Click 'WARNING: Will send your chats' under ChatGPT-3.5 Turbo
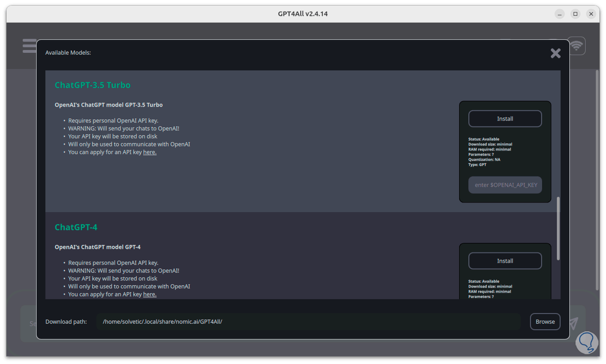 [x=124, y=129]
